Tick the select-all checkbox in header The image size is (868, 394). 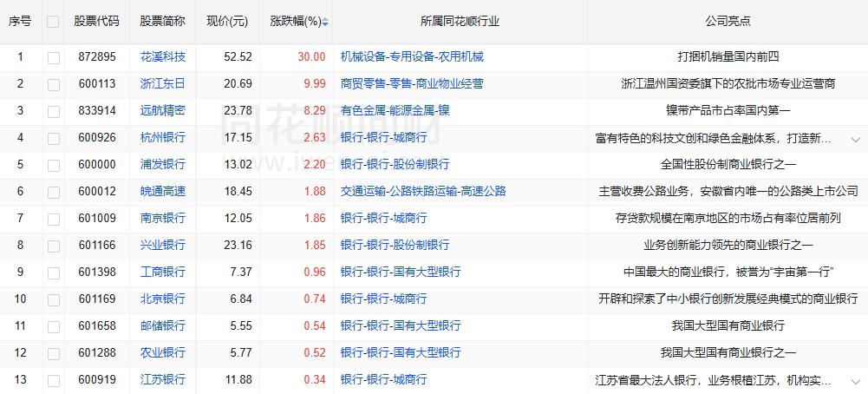(x=53, y=22)
